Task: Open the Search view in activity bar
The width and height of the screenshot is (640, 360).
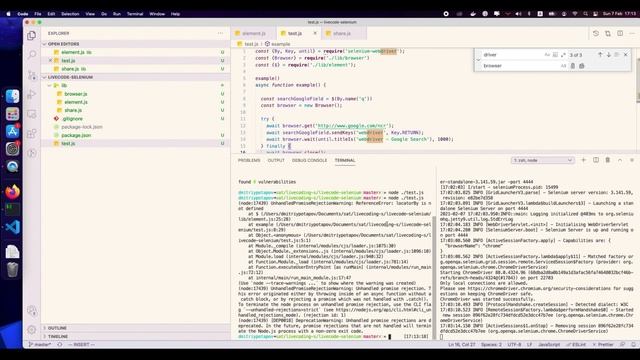Action: tap(31, 55)
